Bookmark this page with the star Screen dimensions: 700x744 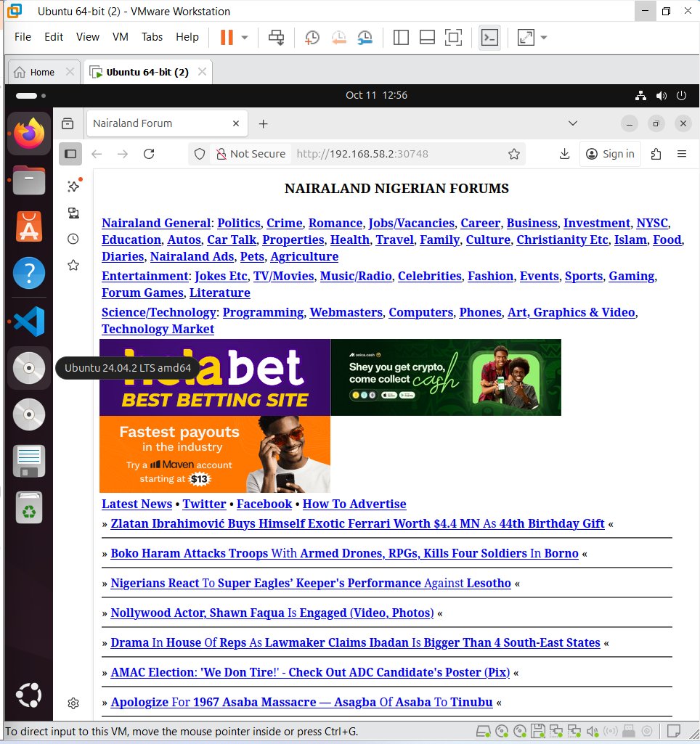pos(514,154)
